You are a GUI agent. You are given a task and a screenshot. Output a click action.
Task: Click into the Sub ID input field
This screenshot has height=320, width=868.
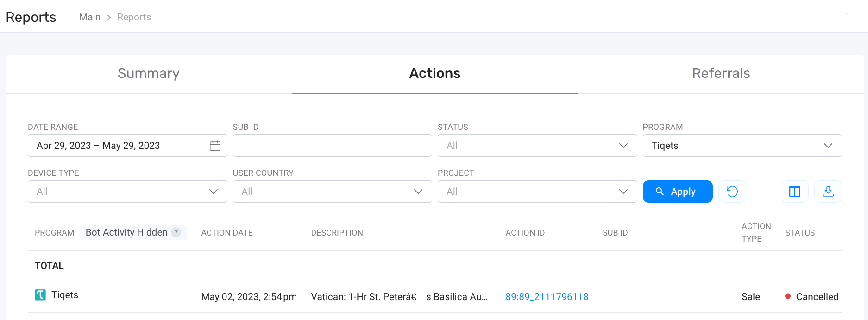[x=332, y=146]
